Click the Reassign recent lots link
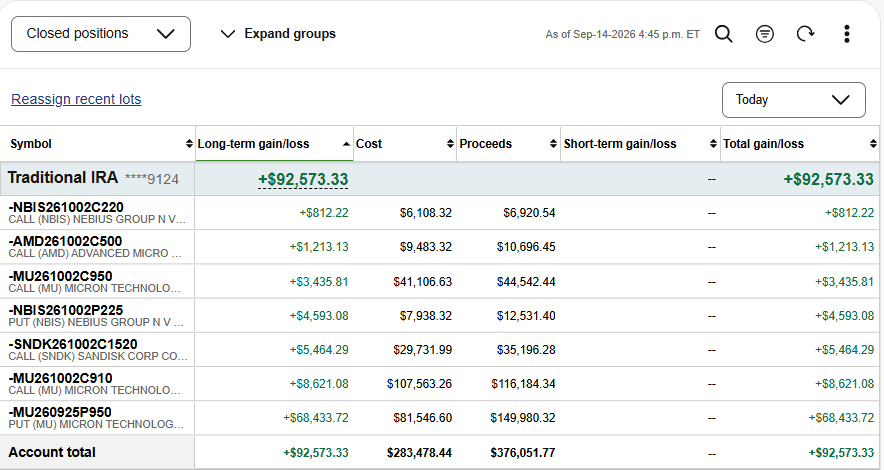 [76, 99]
